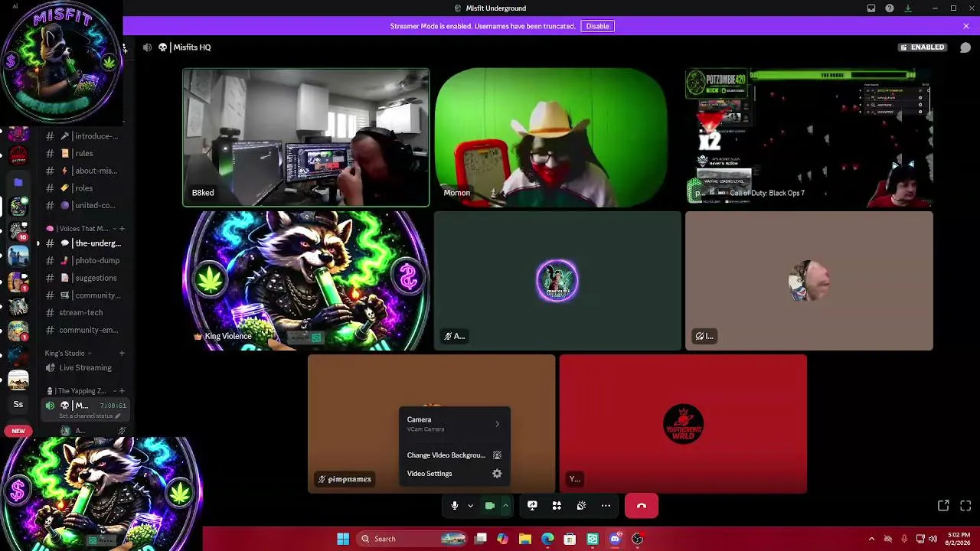Open the stream-tech channel
This screenshot has height=551, width=980.
coord(84,313)
